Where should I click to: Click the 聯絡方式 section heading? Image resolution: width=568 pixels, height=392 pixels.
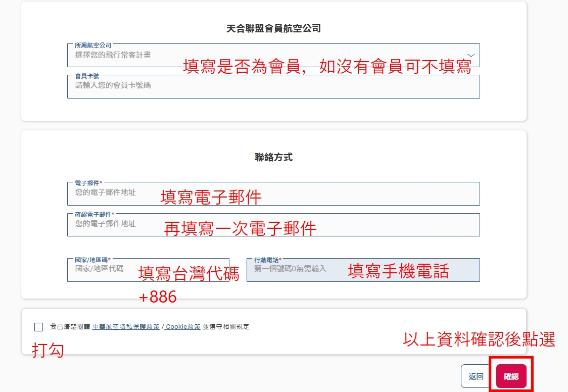tap(273, 158)
